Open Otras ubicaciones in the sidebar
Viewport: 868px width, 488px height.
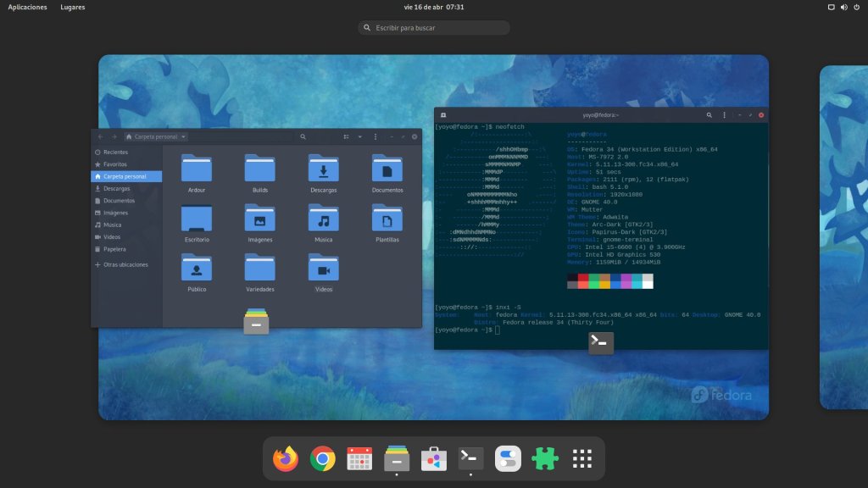click(x=125, y=264)
